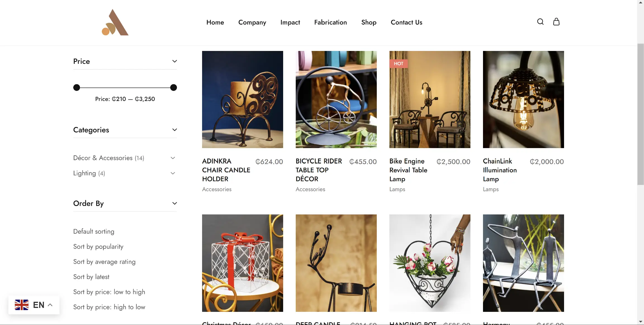Open the Bicycle Rider Table Top Décor thumbnail
Screen dimensions: 644x325
point(336,99)
